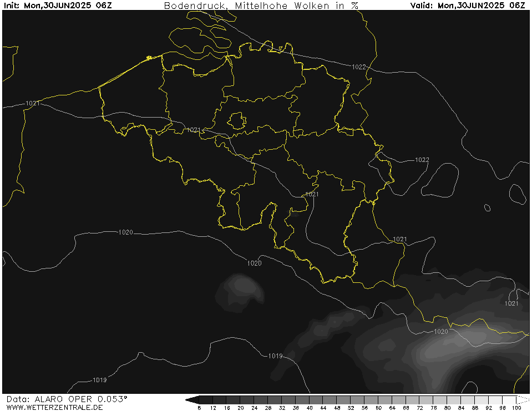The height and width of the screenshot is (411, 532).
Task: Click the 'Bodendruck, Mittelhohe Wolken in %' title
Action: (261, 6)
